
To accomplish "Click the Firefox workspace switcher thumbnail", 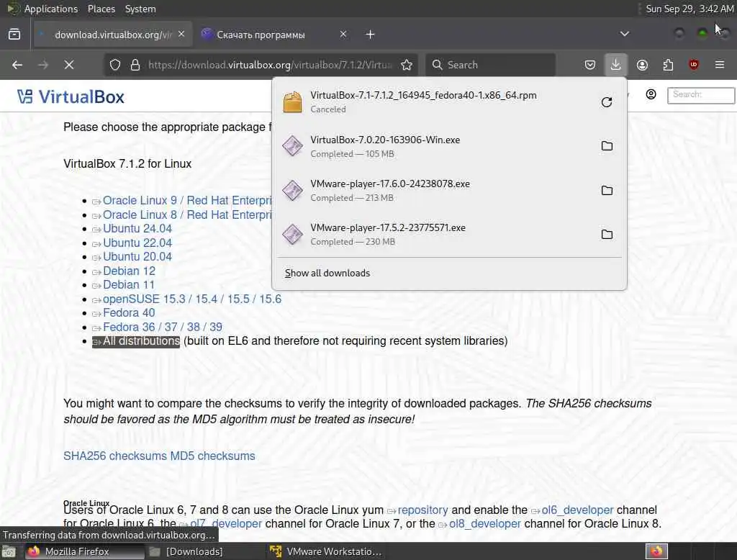I will coord(656,551).
